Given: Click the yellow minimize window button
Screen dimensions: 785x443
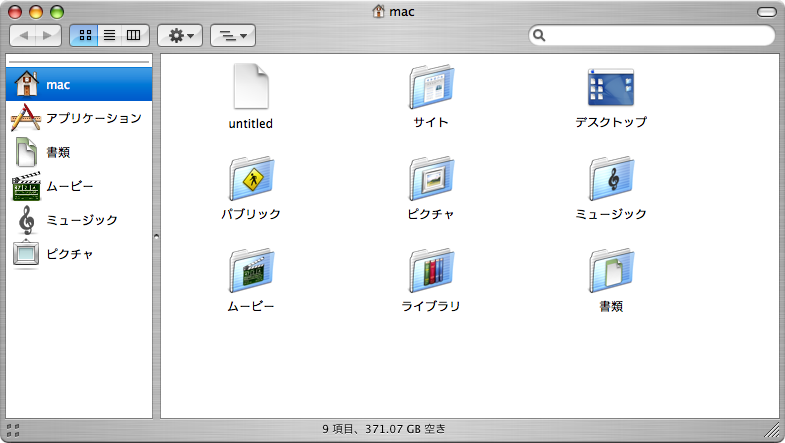Looking at the screenshot, I should [36, 12].
